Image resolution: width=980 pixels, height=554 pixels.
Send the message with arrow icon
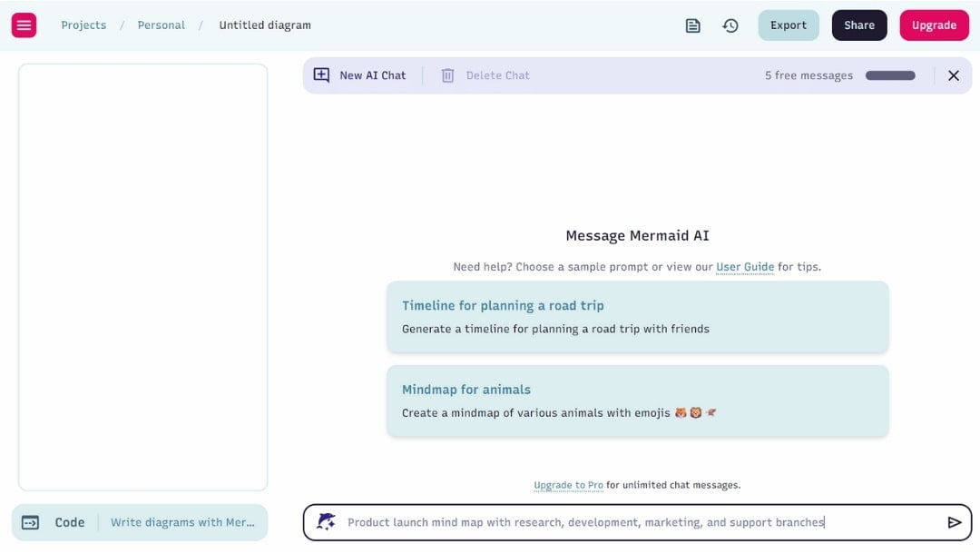click(x=954, y=522)
